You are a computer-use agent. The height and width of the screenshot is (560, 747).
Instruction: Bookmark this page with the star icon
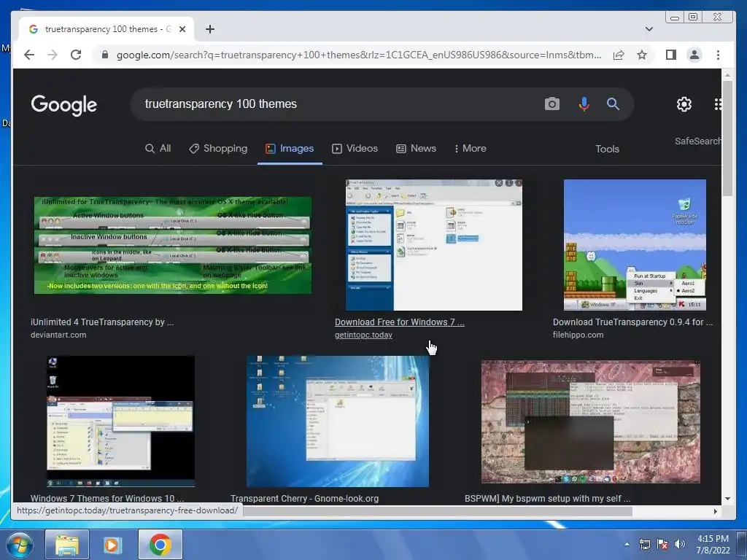(642, 55)
